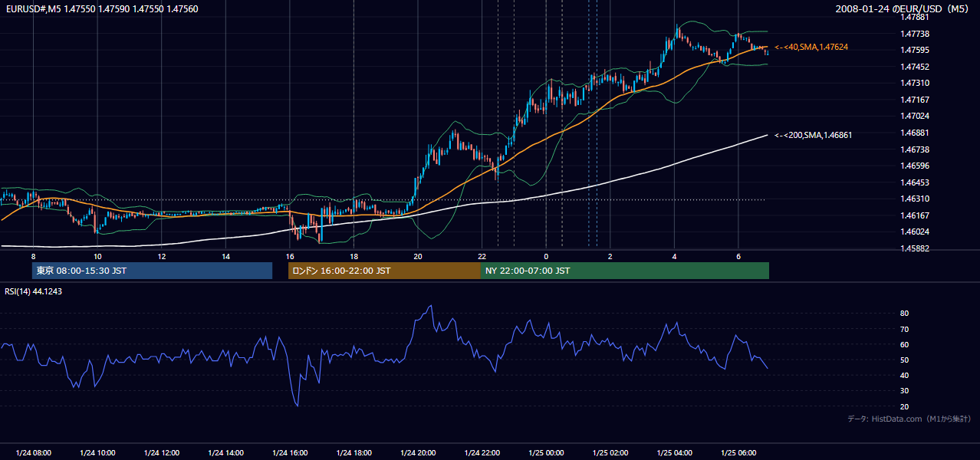Click the 1/24 10:00 time label
Screen dimensions: 980x460
pyautogui.click(x=97, y=453)
